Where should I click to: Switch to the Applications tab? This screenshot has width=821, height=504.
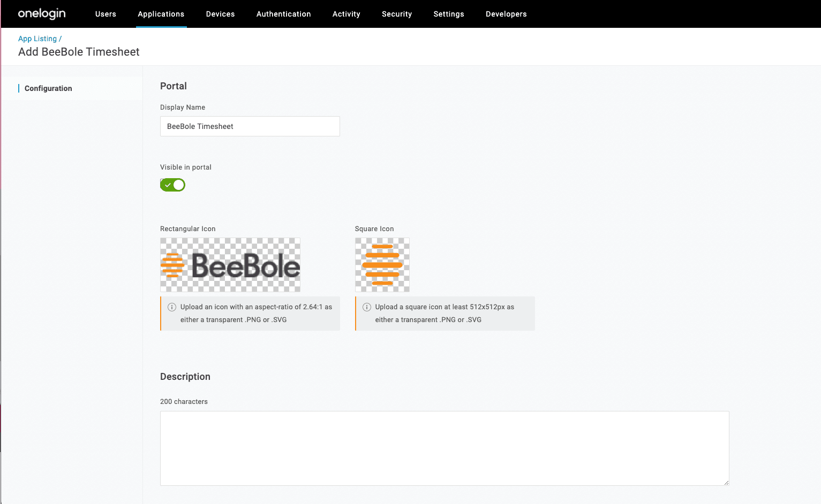[x=161, y=14]
